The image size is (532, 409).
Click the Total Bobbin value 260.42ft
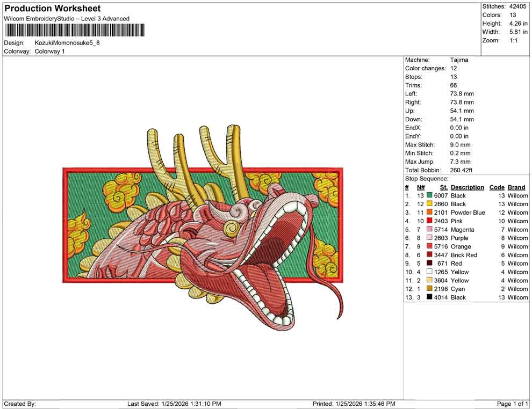click(x=463, y=170)
